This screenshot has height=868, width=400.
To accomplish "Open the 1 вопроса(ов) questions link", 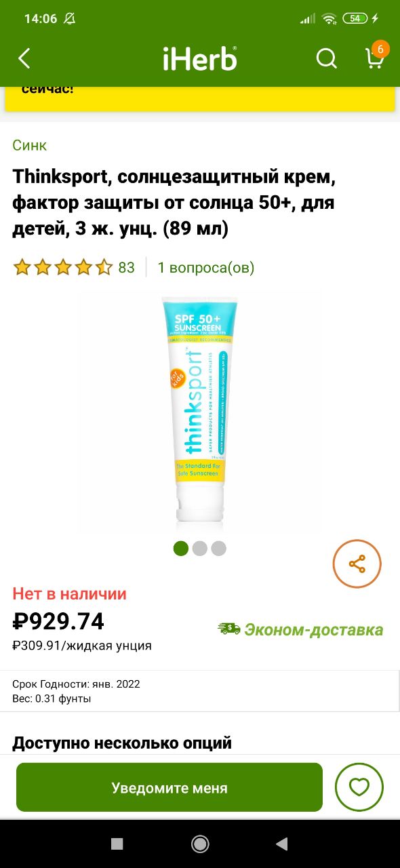I will 206,267.
